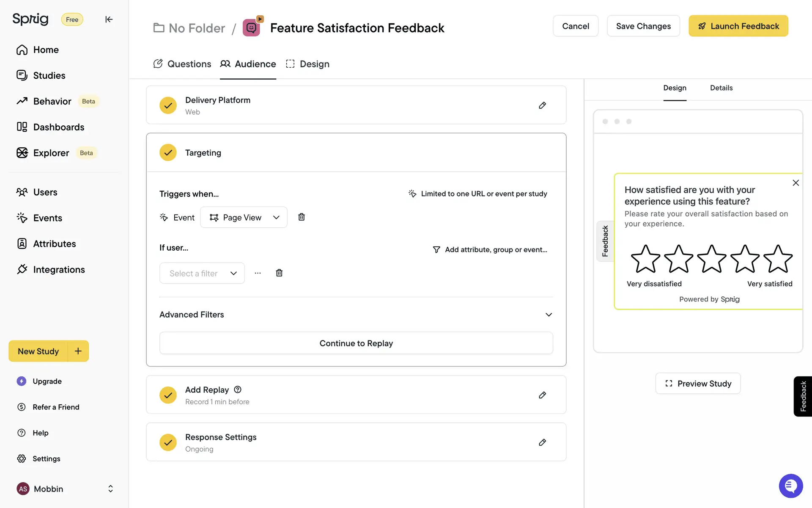
Task: Delete the user filter row
Action: pyautogui.click(x=279, y=273)
